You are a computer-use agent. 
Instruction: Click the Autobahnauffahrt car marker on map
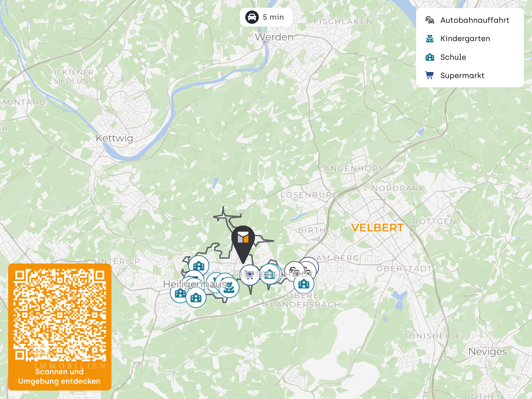pyautogui.click(x=294, y=271)
